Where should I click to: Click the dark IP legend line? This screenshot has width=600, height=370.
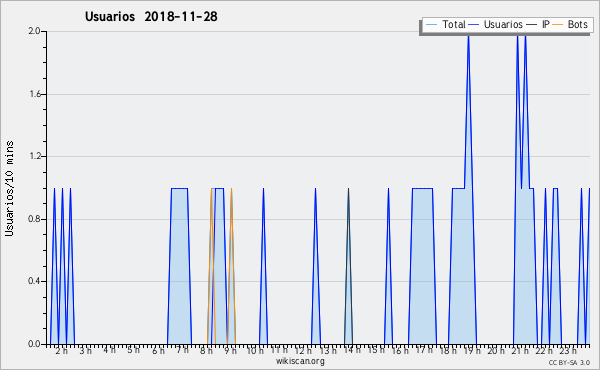[532, 25]
